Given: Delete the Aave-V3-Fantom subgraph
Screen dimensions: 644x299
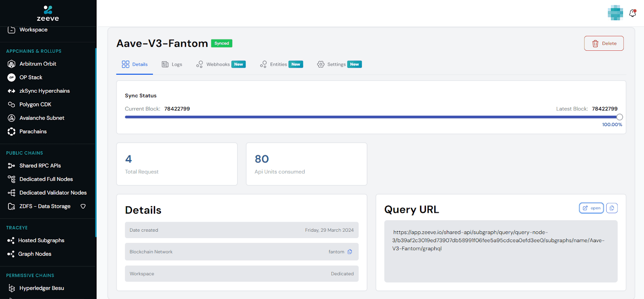Looking at the screenshot, I should click(604, 44).
